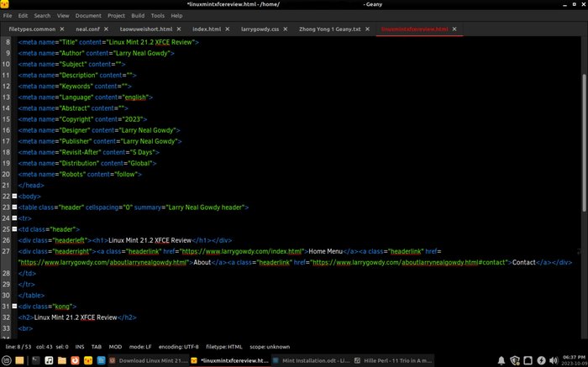Click the Geany icon in title bar corner
The image size is (588, 367).
pos(4,4)
